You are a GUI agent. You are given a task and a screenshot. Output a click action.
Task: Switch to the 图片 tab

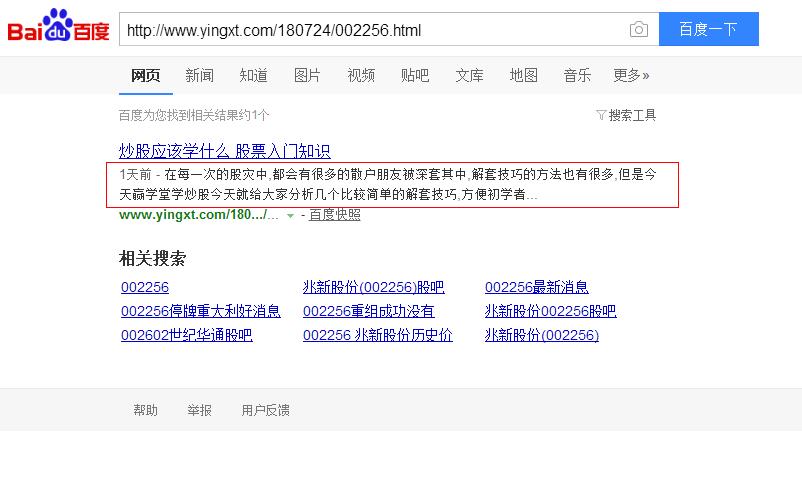pos(307,76)
